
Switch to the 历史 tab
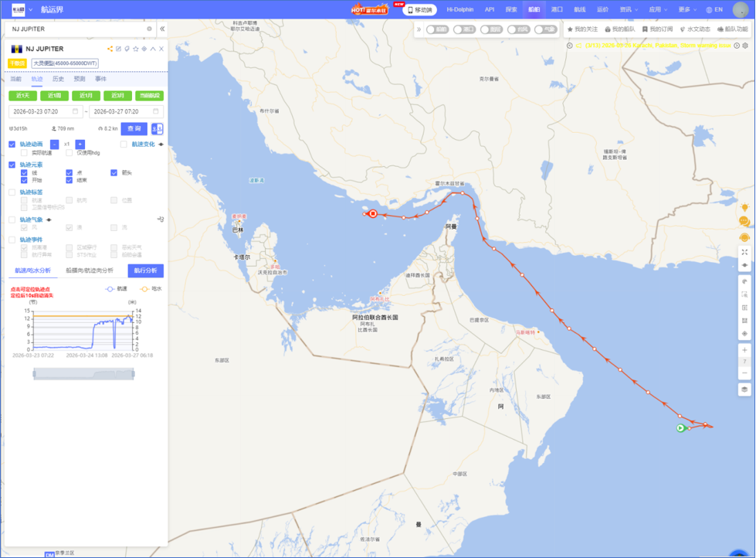click(x=58, y=79)
